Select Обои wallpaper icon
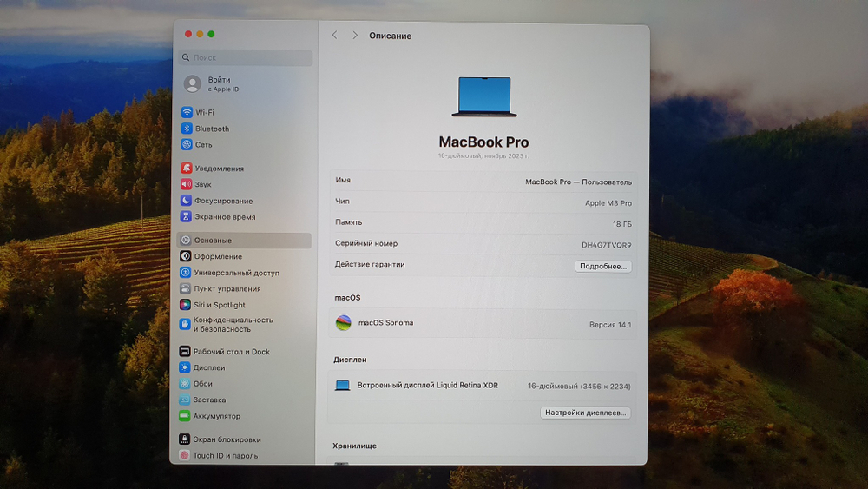This screenshot has width=868, height=489. 185,384
